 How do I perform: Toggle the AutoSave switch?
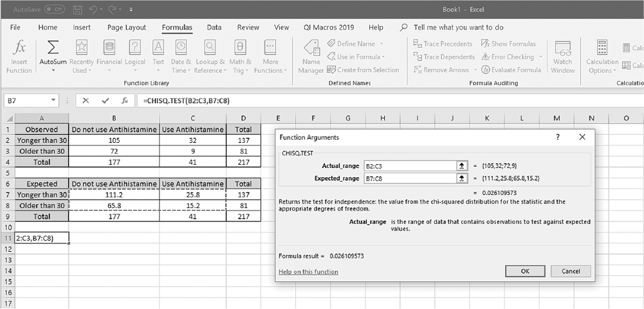click(55, 9)
